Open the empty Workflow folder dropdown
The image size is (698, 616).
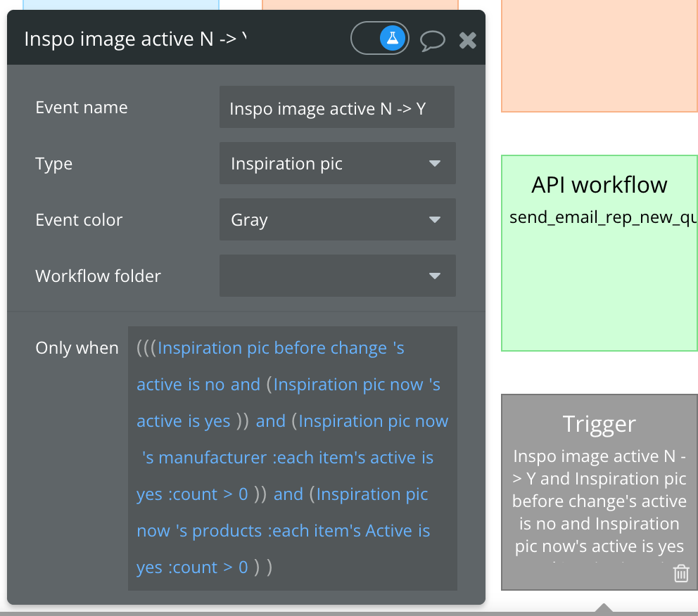click(x=337, y=276)
